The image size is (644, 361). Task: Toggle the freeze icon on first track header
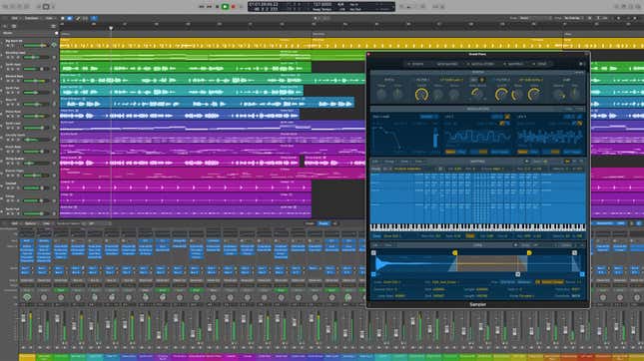tap(54, 45)
